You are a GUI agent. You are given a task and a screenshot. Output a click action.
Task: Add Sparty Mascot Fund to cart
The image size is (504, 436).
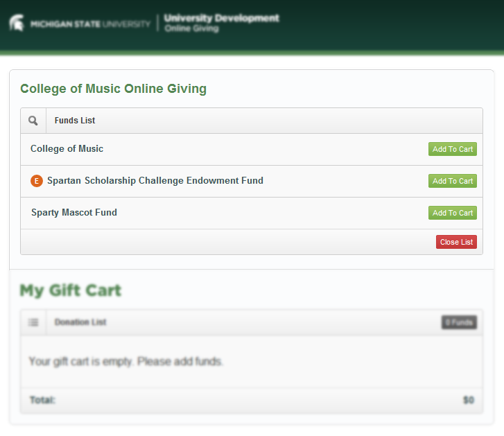[x=452, y=213]
